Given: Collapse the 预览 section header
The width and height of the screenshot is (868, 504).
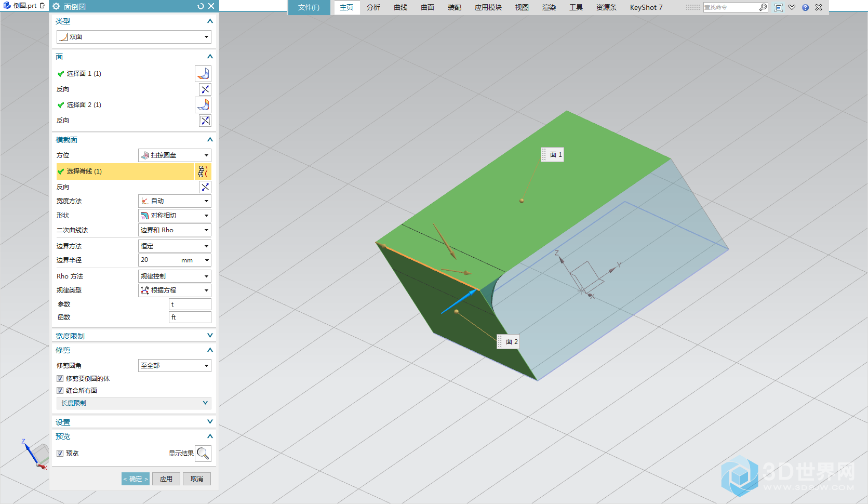Looking at the screenshot, I should [210, 436].
